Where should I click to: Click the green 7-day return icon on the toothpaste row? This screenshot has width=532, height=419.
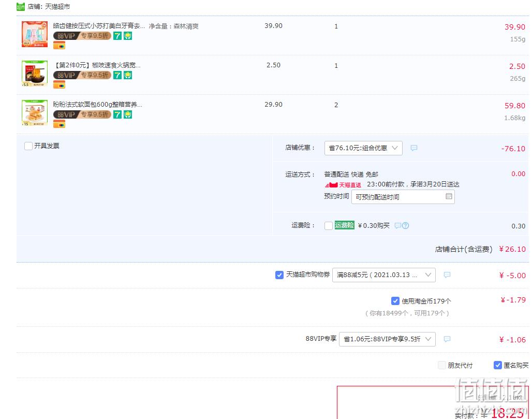point(117,36)
